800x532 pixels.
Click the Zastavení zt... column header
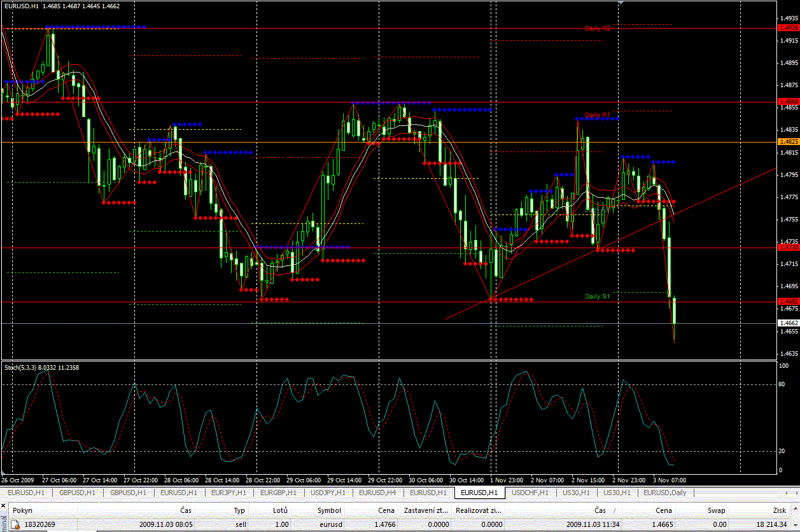pos(426,510)
